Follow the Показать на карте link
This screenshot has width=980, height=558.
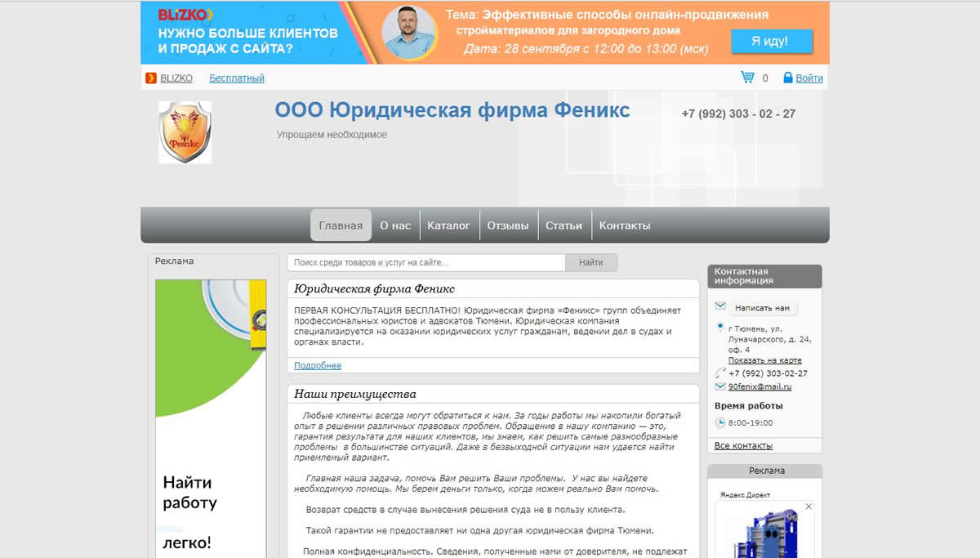766,359
